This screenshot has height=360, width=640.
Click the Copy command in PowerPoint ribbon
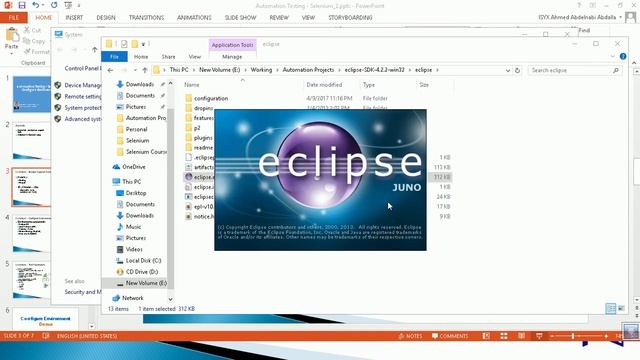click(x=34, y=41)
